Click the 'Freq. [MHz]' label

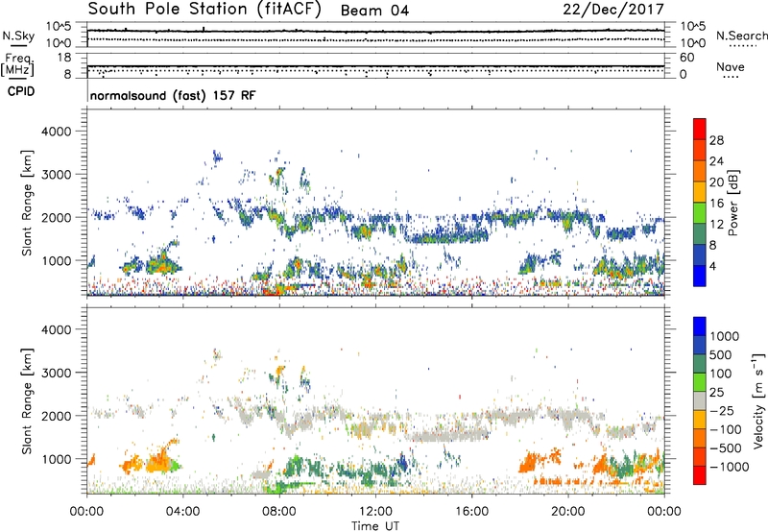tap(18, 65)
